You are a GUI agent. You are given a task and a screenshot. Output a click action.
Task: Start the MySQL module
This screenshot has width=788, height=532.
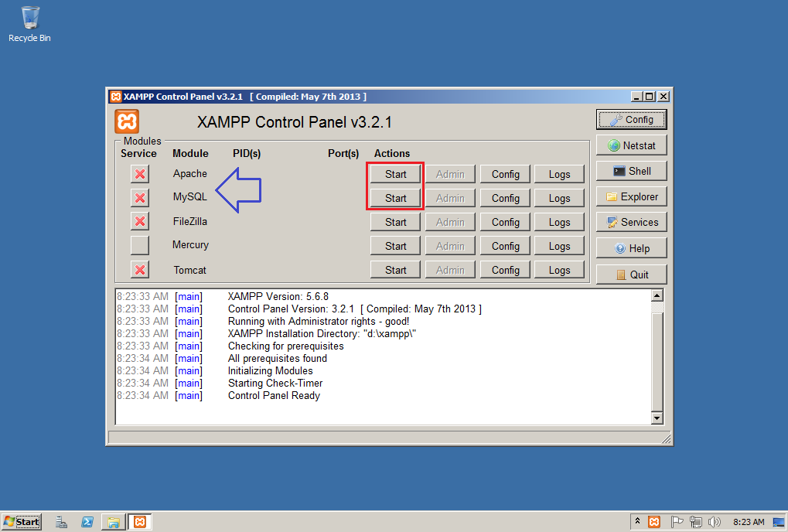[394, 198]
